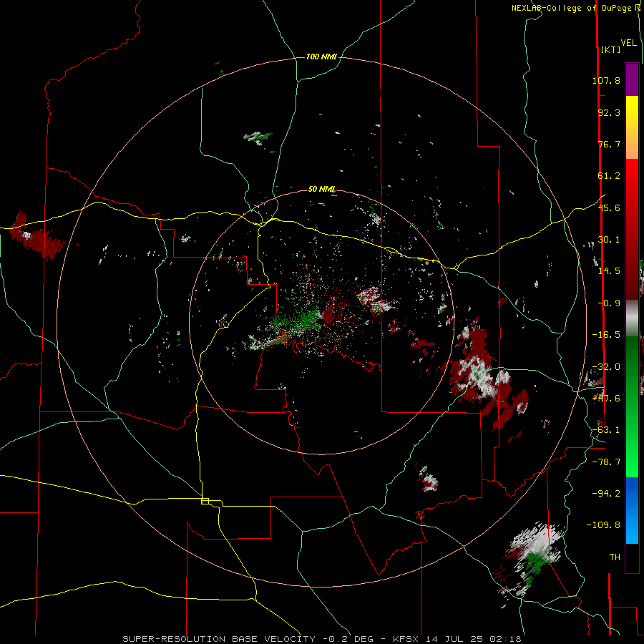Click the 100 NMI range ring label
644x644 pixels.
click(321, 57)
